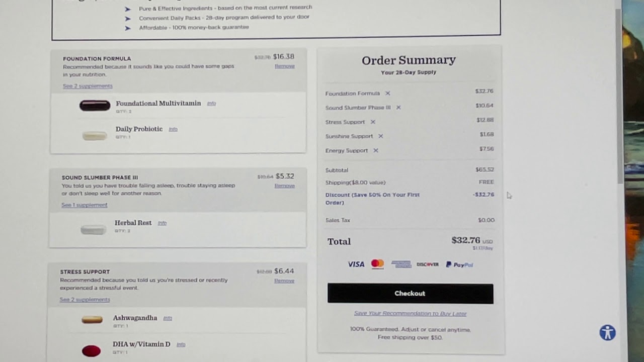Click X beside Sunshine Support

380,136
